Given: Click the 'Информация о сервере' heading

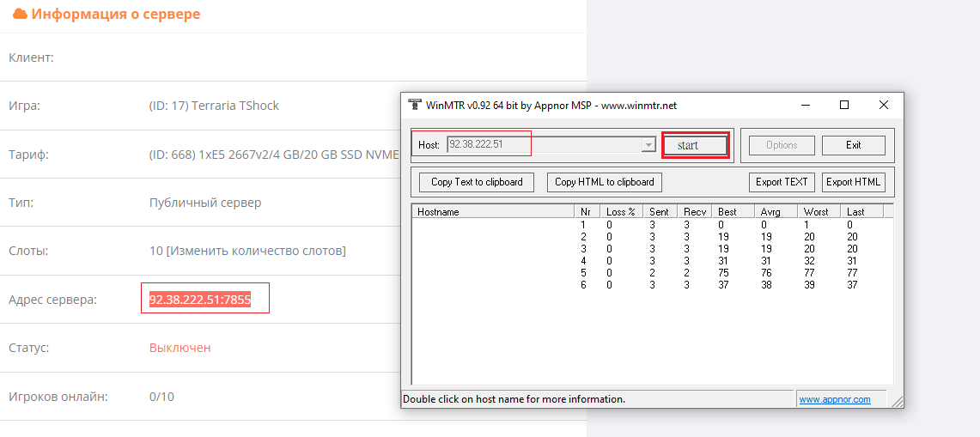Looking at the screenshot, I should (x=116, y=14).
